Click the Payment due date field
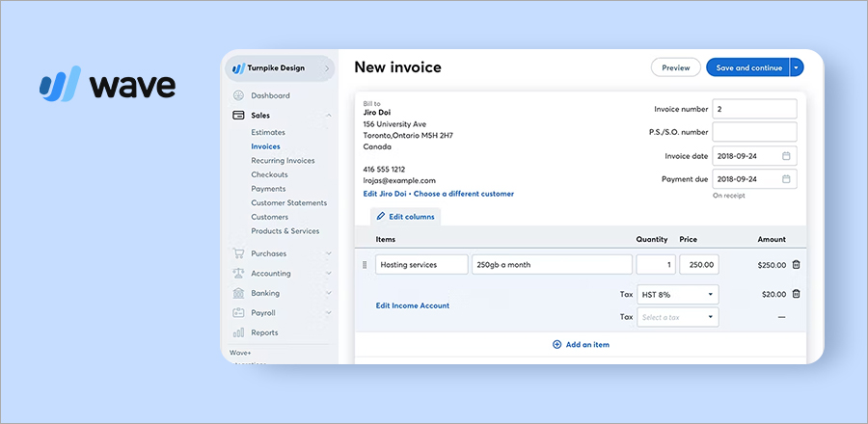The height and width of the screenshot is (424, 868). click(754, 179)
